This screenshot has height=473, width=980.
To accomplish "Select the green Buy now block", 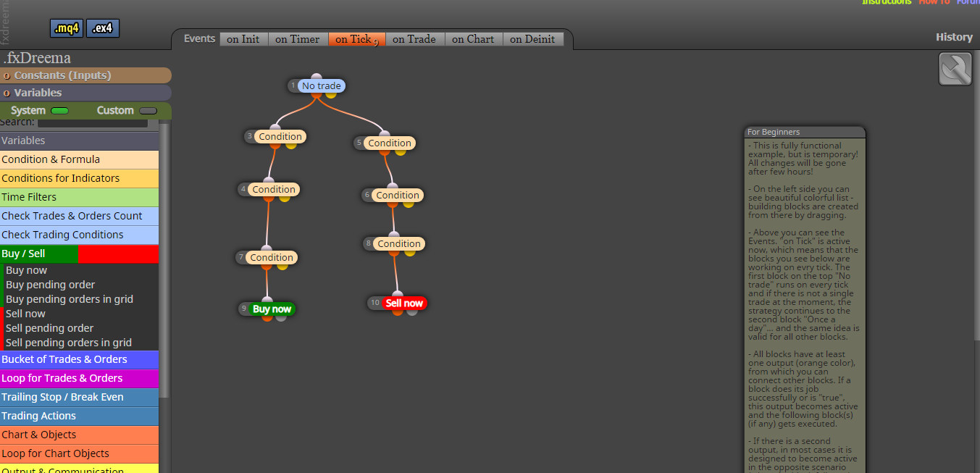I will click(272, 309).
